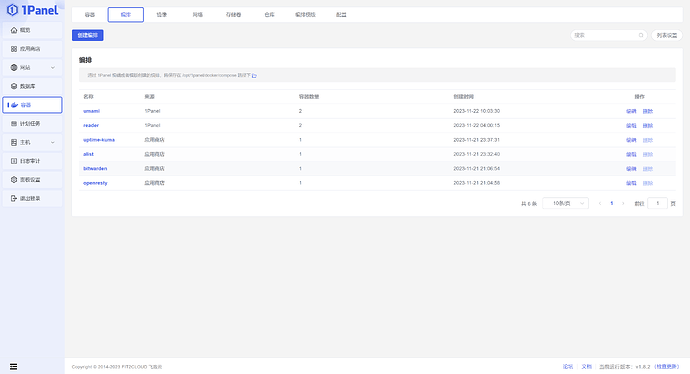Screen dimensions: 690x374
Task: Open panel settings gear icon
Action: [14, 180]
